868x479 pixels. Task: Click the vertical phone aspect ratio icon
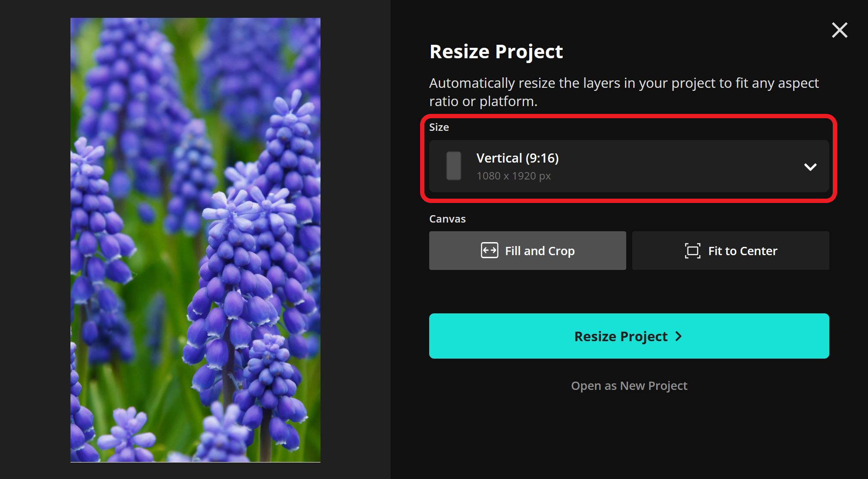454,166
